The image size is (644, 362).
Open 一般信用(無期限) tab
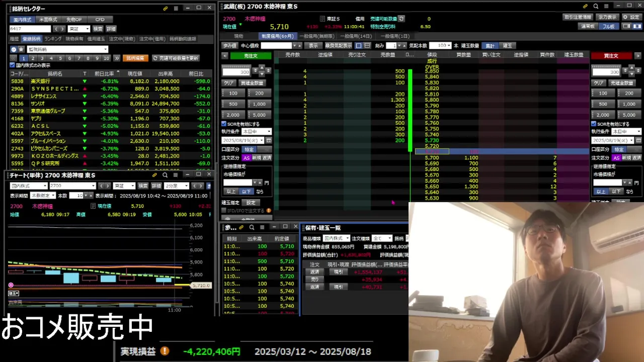point(316,36)
